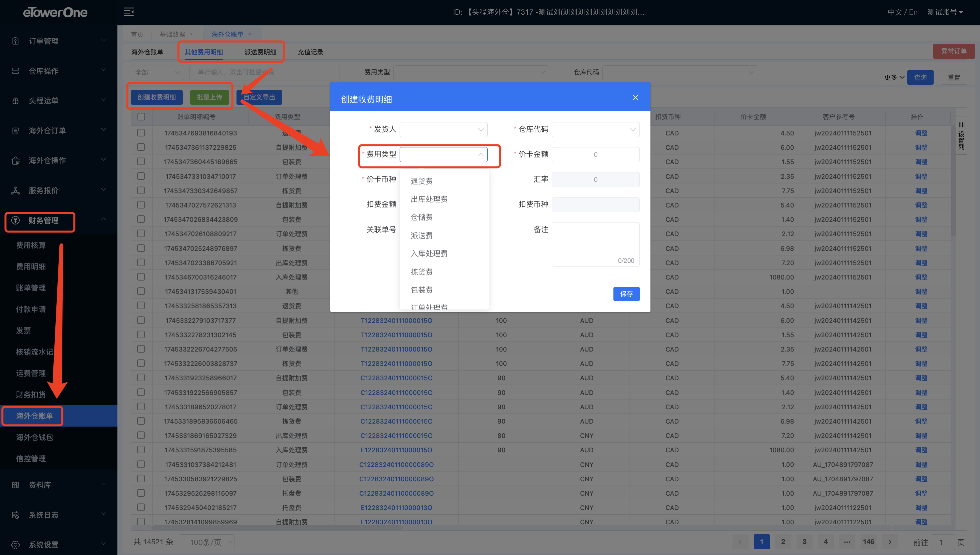This screenshot has height=555, width=980.
Task: Open the 仓库代码 dropdown in dialog
Action: [595, 129]
